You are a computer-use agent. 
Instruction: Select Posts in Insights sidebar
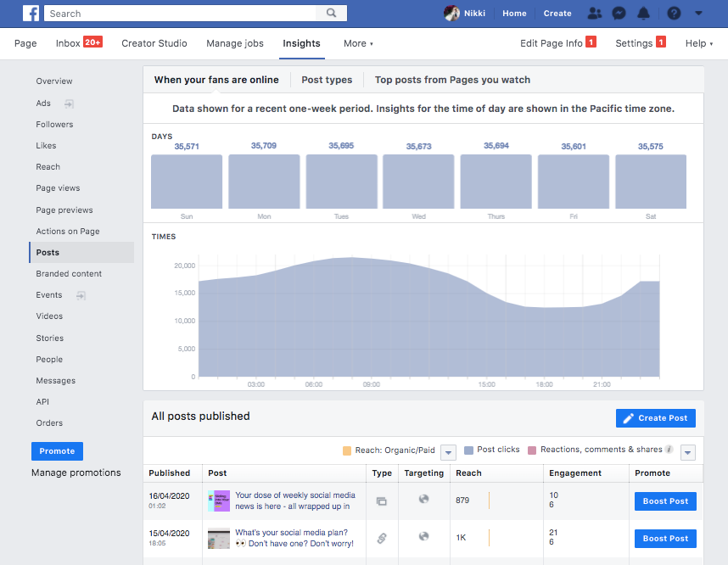(81, 253)
